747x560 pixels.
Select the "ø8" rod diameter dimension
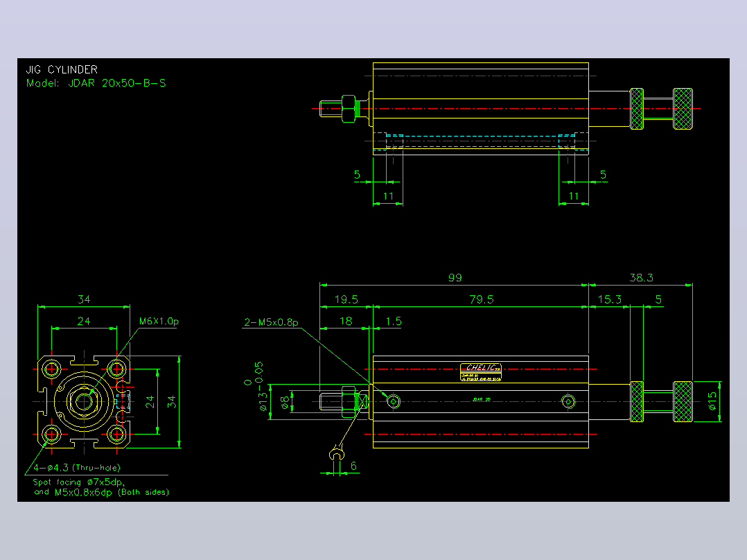285,403
